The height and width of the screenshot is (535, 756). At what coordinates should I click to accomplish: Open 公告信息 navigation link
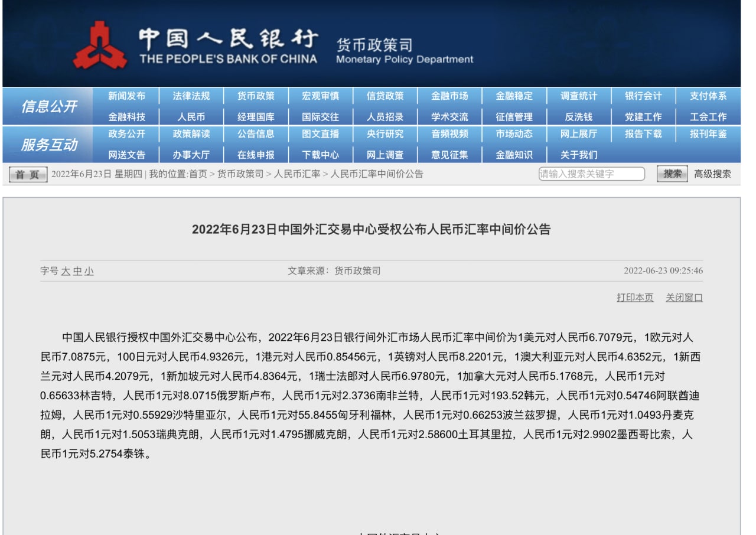[x=256, y=134]
